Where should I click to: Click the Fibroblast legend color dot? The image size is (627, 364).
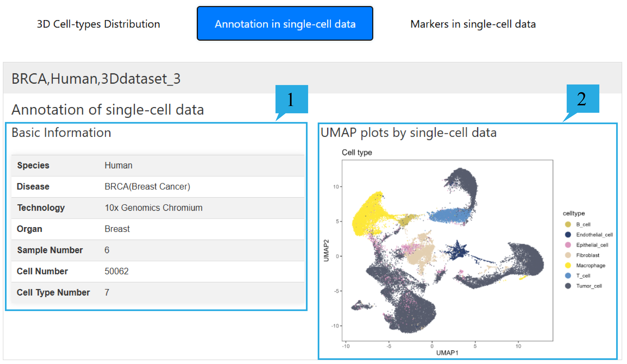[x=568, y=255]
